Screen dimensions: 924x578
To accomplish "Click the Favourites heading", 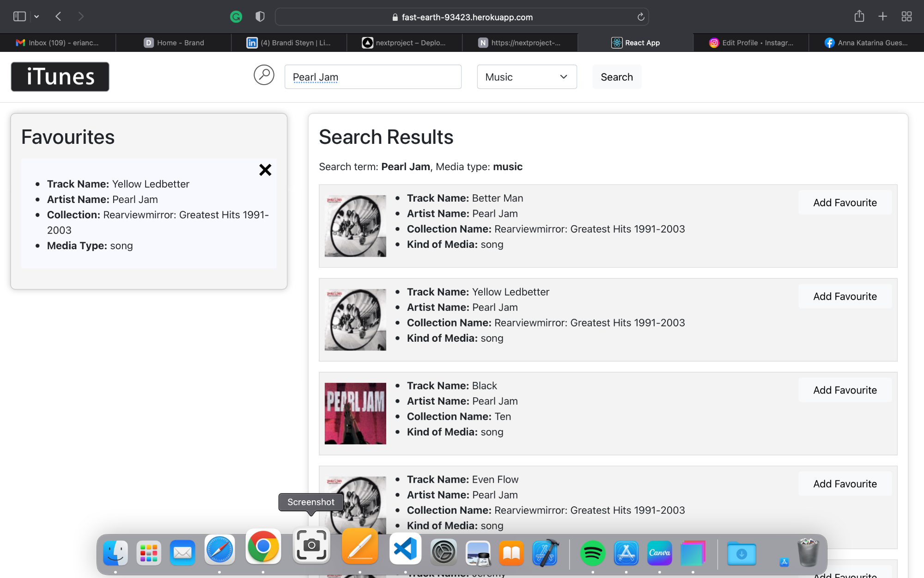I will [x=68, y=137].
